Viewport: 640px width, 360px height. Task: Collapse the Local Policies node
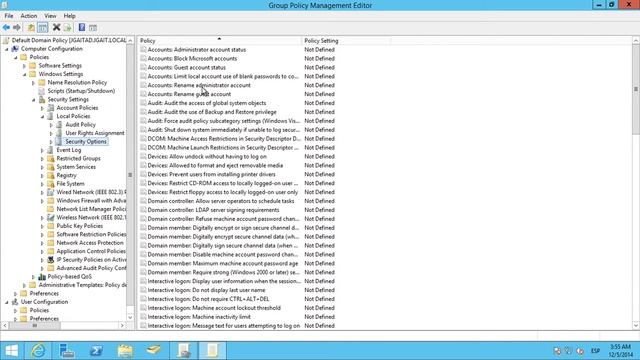42,117
